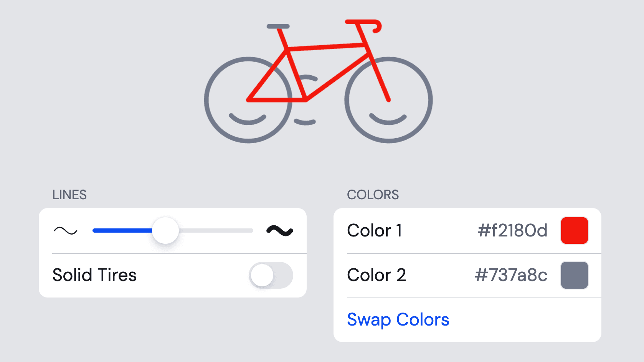
Task: Select the Color 1 row label
Action: coord(375,231)
